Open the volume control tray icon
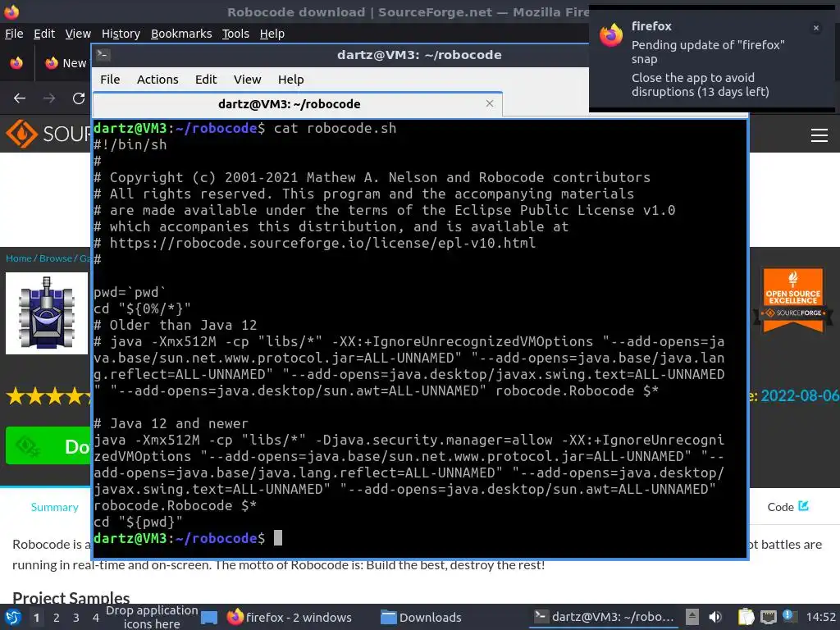Image resolution: width=840 pixels, height=630 pixels. 715,617
